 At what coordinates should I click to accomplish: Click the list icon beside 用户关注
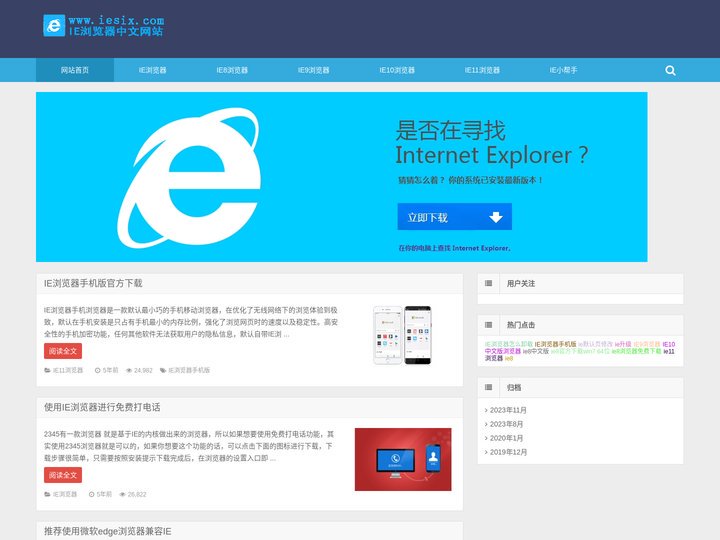click(489, 283)
